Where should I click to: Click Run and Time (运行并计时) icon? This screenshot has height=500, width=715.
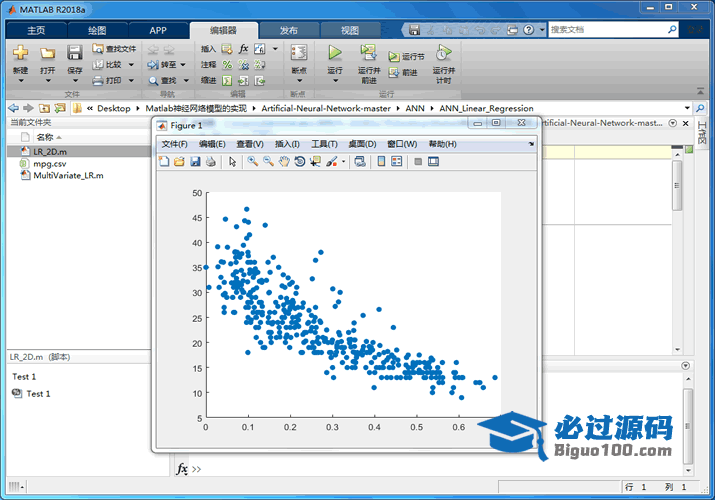point(443,52)
